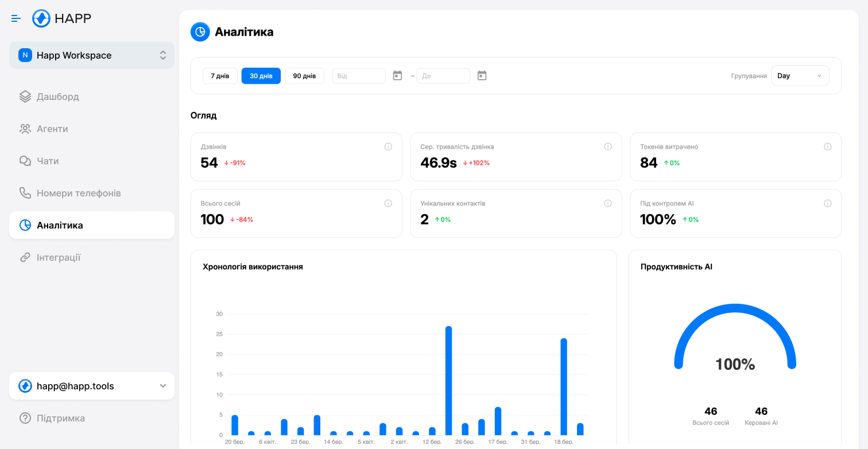Show info for Унікальних контактів card
Image resolution: width=868 pixels, height=449 pixels.
(608, 204)
